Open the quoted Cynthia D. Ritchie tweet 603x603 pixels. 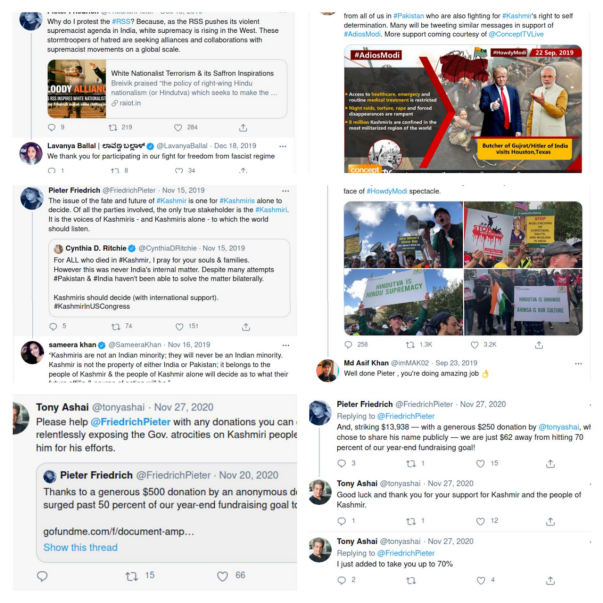tap(169, 278)
